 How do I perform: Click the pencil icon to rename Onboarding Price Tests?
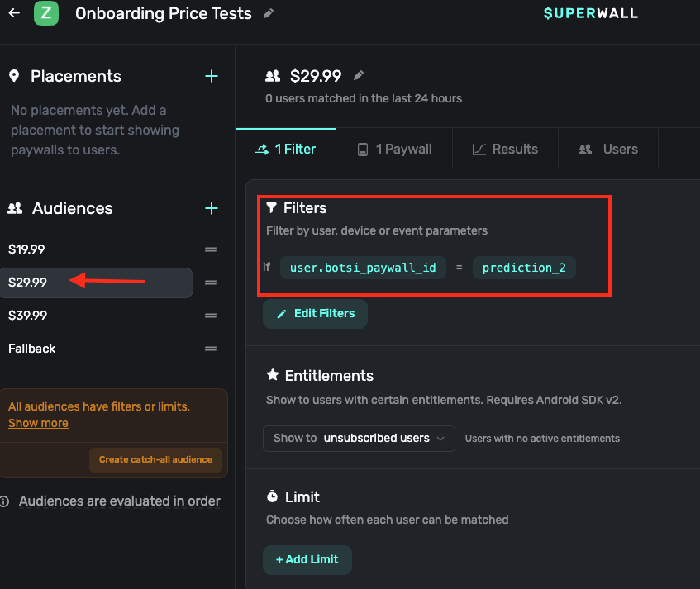pyautogui.click(x=268, y=13)
